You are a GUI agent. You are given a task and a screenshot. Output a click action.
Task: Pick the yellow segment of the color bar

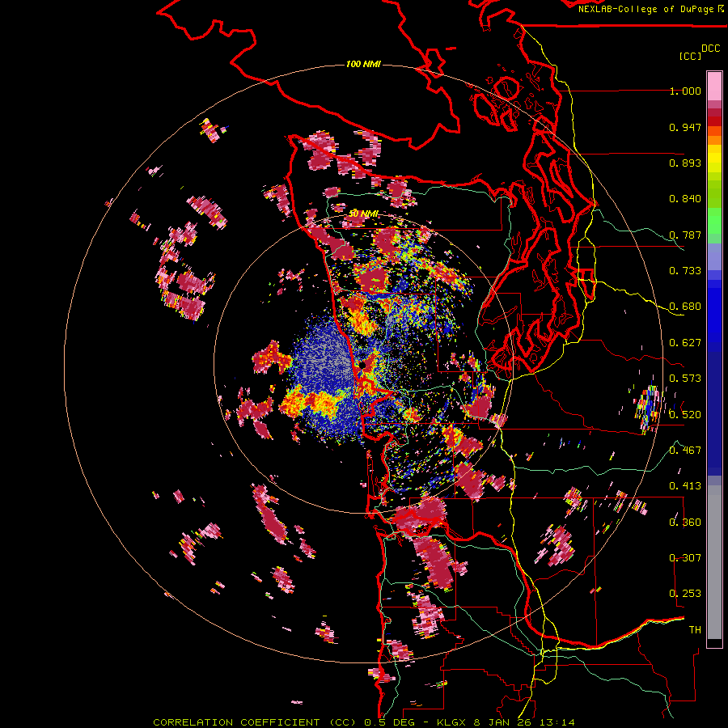point(714,159)
